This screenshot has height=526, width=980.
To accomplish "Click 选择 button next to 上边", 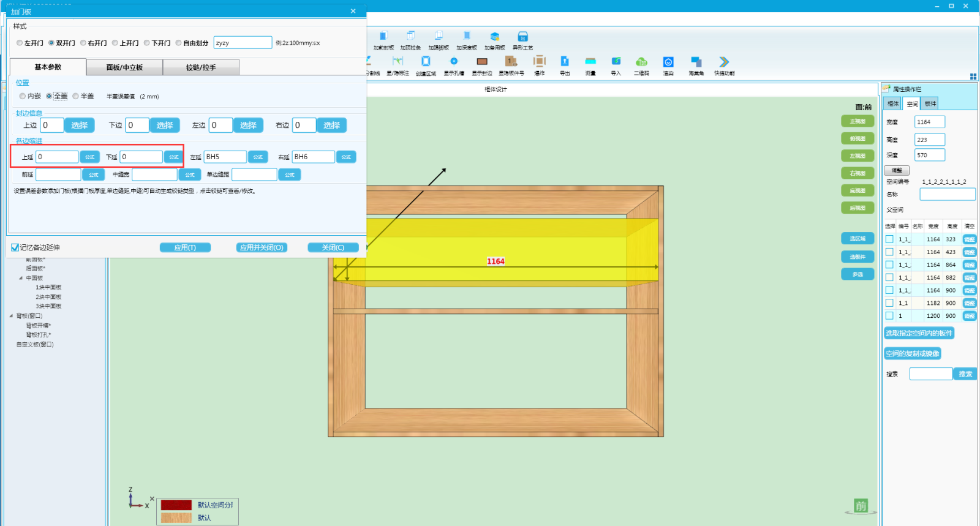I will (x=80, y=126).
